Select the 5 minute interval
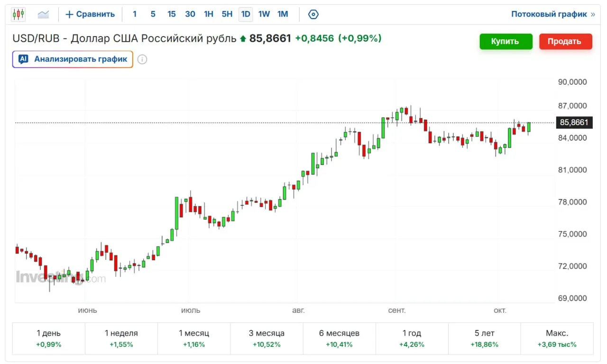 [153, 14]
